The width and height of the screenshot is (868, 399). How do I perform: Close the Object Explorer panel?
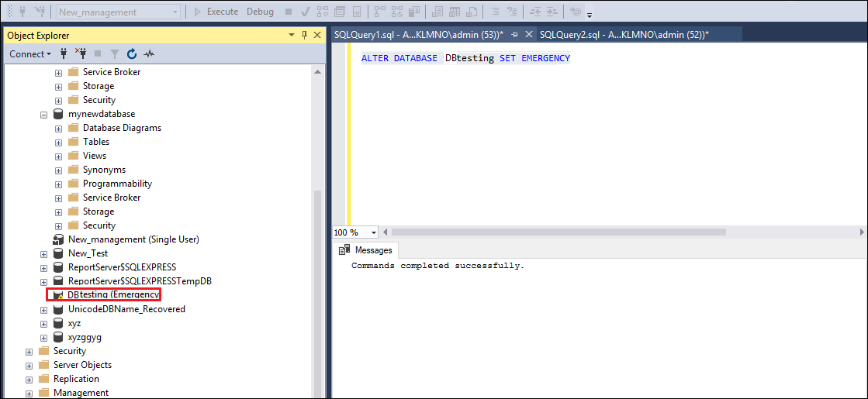point(317,36)
